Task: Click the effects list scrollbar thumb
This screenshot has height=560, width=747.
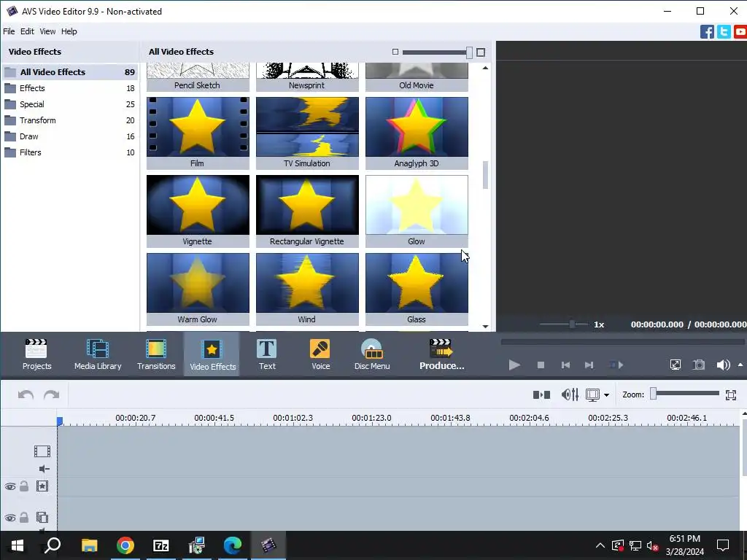Action: pos(485,175)
